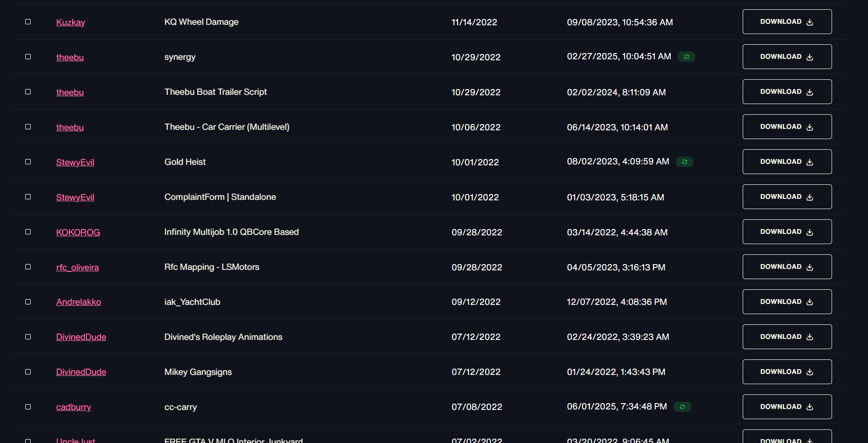868x443 pixels.
Task: Open Kuzkay author link
Action: (70, 22)
